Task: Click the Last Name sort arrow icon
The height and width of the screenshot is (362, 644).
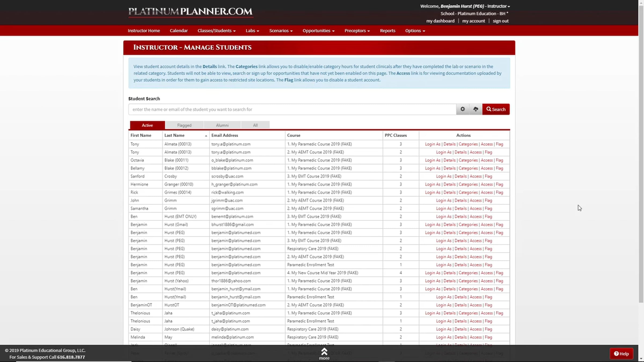Action: (206, 136)
